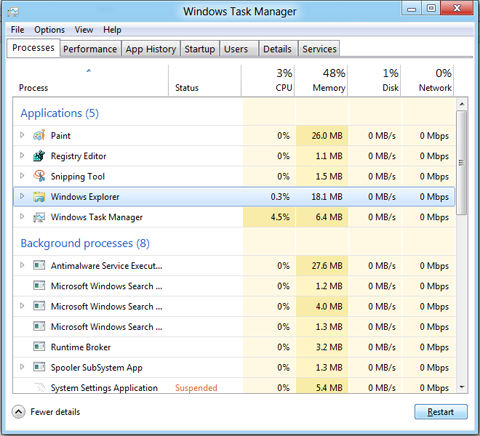Screen dimensions: 480x436
Task: Click the 4.5% CPU value for Task Manager
Action: pos(280,217)
